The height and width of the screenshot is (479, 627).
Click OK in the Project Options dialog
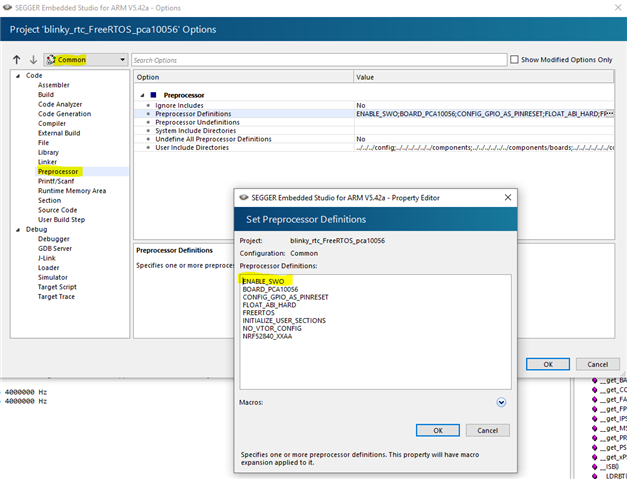[x=548, y=364]
